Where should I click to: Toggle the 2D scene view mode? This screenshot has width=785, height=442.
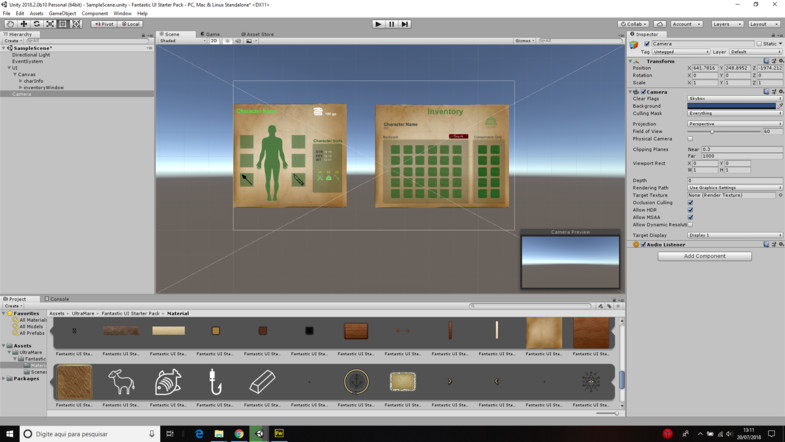(214, 41)
